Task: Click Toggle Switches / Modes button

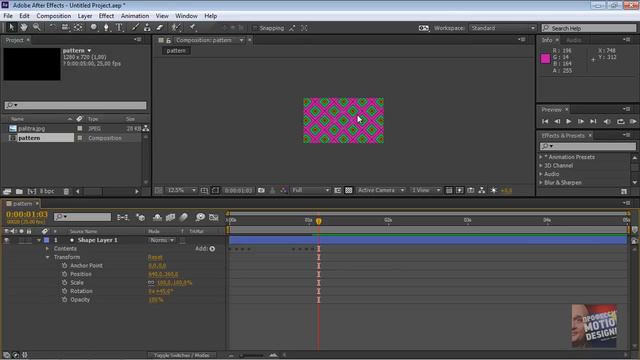Action: [x=182, y=355]
